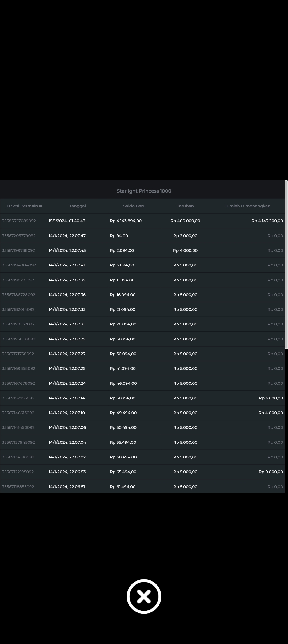Click the 'Jumlah Dimenangkan' column header
The image size is (288, 644).
247,206
